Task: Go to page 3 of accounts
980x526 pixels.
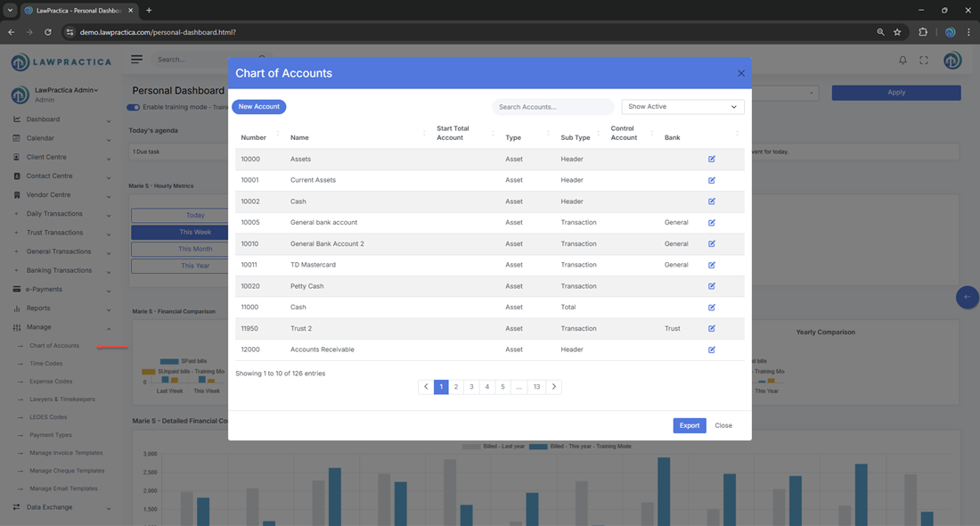Action: coord(471,387)
